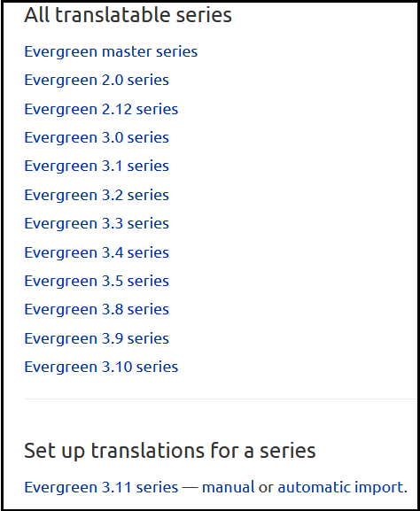Click Evergreen 3.2 series

coord(97,195)
